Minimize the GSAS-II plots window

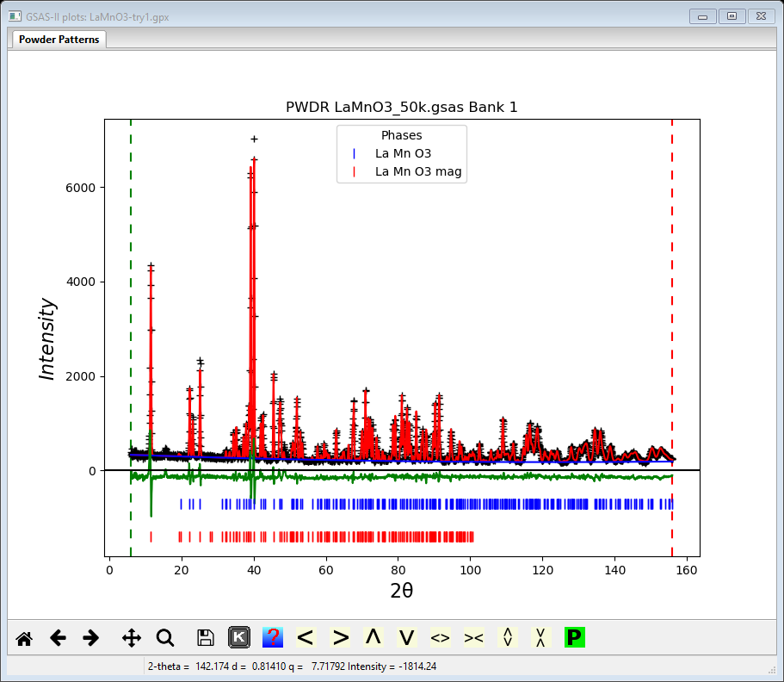702,16
